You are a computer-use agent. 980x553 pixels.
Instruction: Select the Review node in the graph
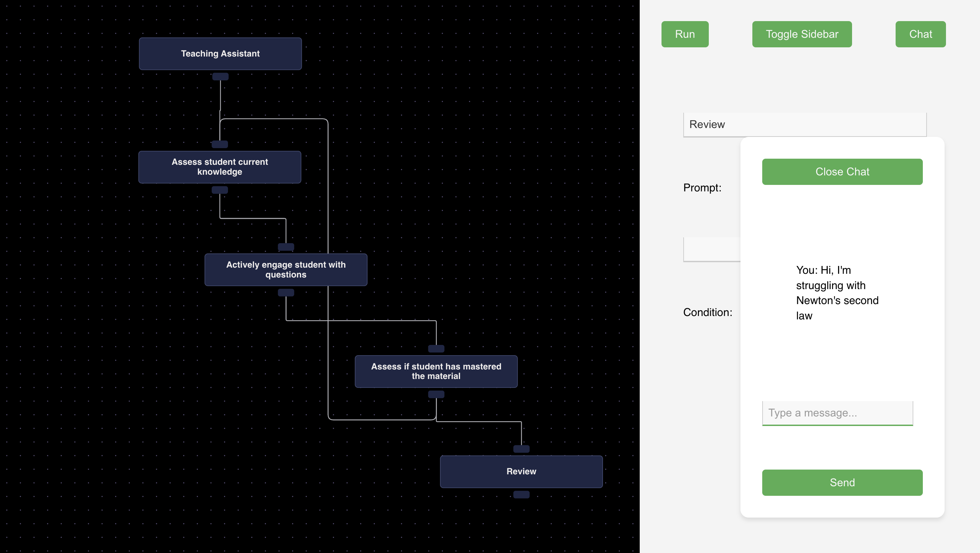pyautogui.click(x=521, y=471)
